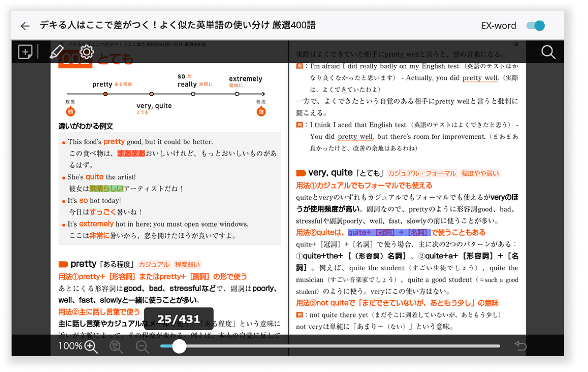This screenshot has width=588, height=372.
Task: Click the blue highlighted quite+冠詞+名詞 text
Action: 389,232
